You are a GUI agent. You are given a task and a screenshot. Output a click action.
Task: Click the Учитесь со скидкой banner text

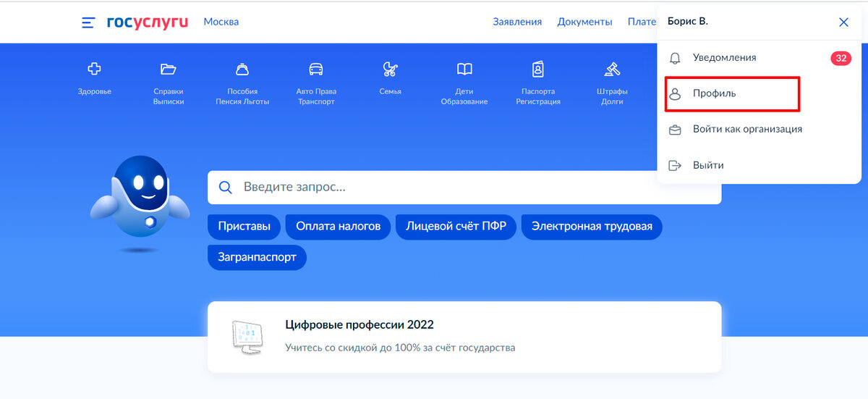[x=400, y=348]
